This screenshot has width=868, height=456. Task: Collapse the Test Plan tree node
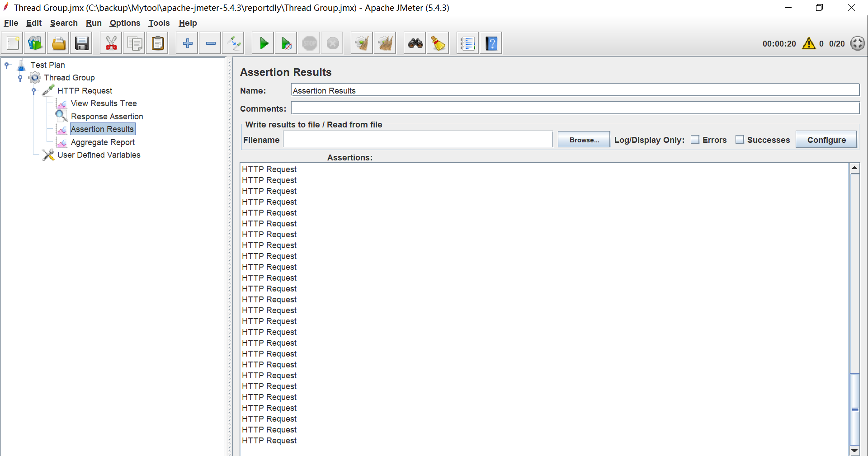click(x=7, y=65)
